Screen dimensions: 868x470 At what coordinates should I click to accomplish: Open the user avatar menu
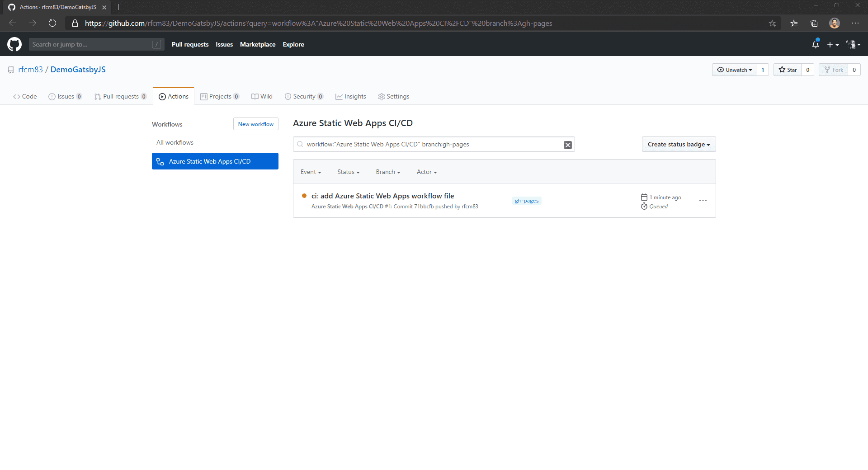pyautogui.click(x=854, y=45)
